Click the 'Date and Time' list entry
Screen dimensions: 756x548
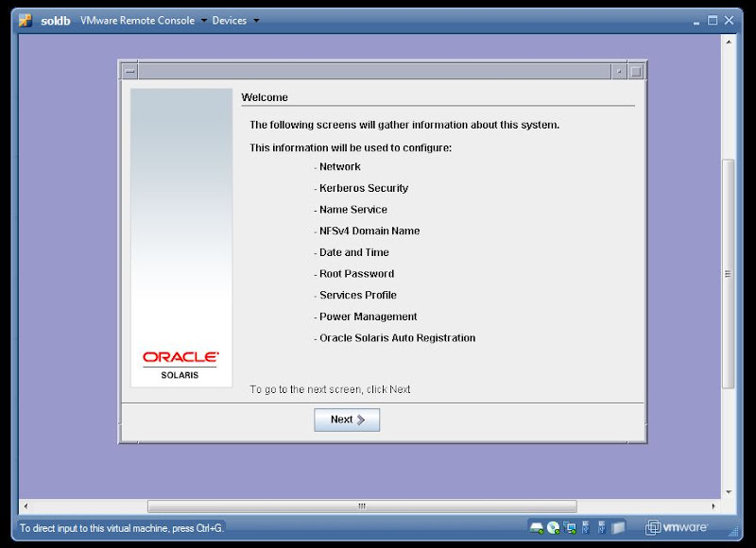click(x=353, y=252)
